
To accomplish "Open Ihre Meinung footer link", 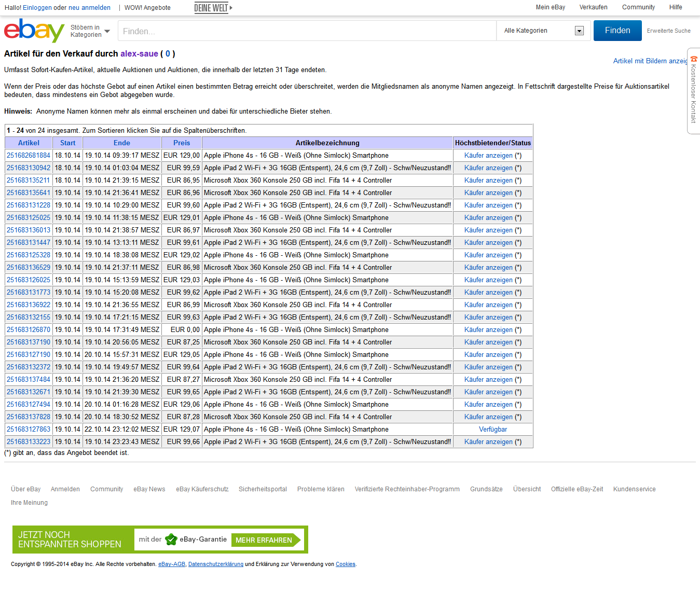I will 29,503.
